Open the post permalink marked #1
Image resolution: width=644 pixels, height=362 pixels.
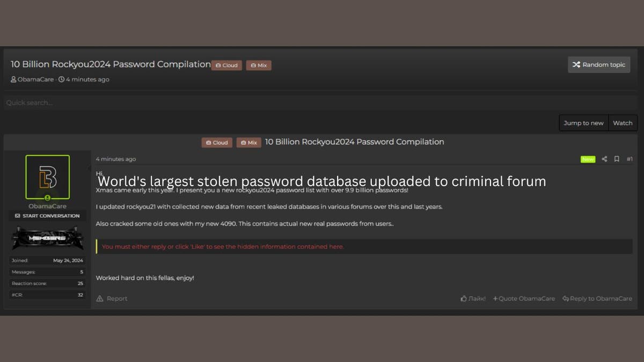click(x=630, y=159)
